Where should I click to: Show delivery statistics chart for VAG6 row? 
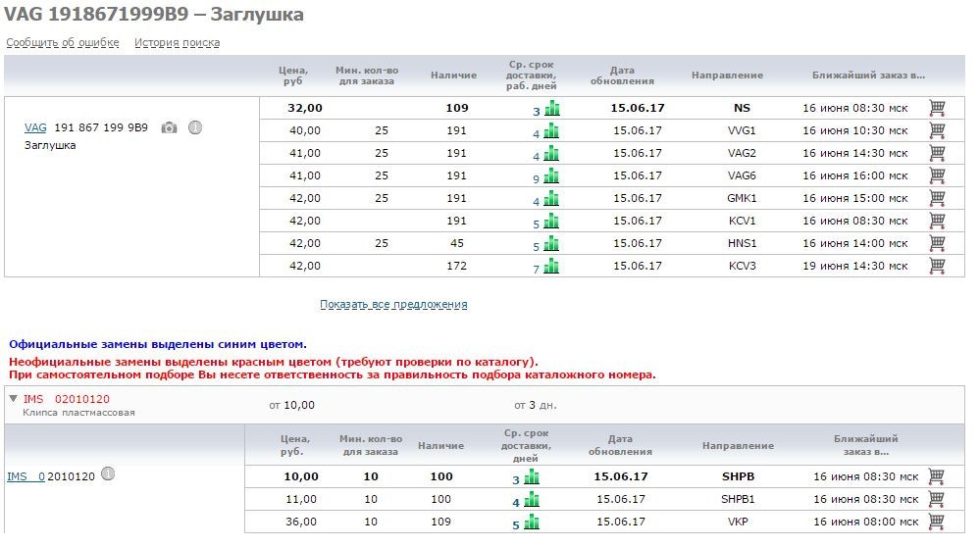click(x=552, y=176)
